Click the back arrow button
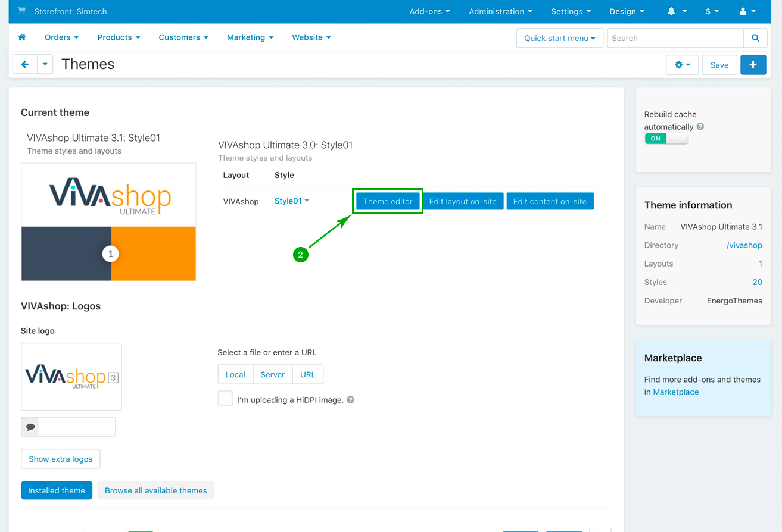 pos(25,64)
